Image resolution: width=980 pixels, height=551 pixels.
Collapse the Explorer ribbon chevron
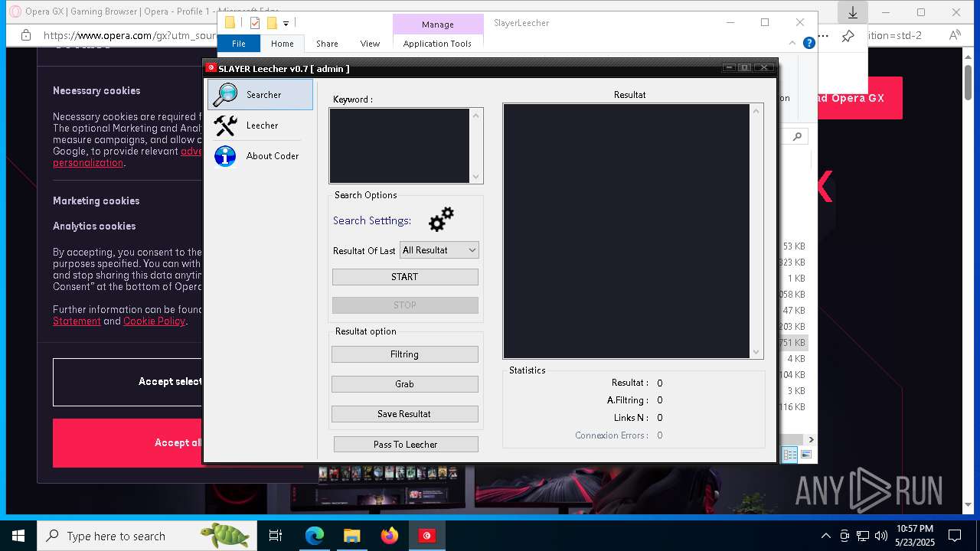[x=792, y=43]
